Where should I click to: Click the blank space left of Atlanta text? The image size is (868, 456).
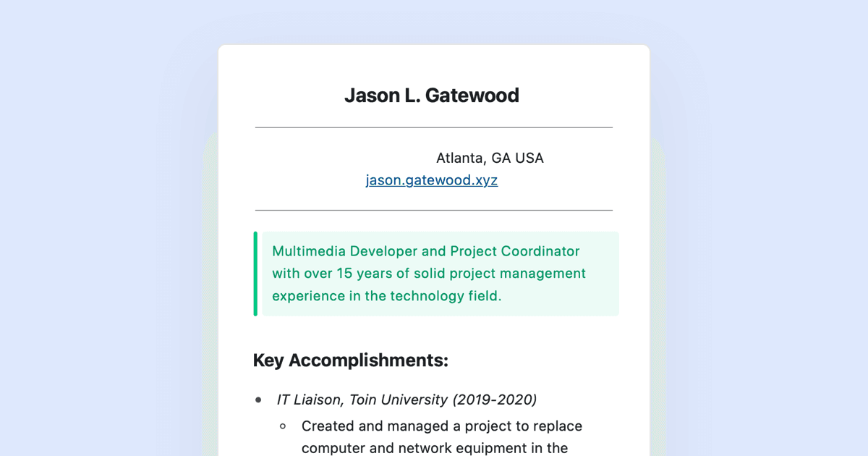tap(344, 158)
